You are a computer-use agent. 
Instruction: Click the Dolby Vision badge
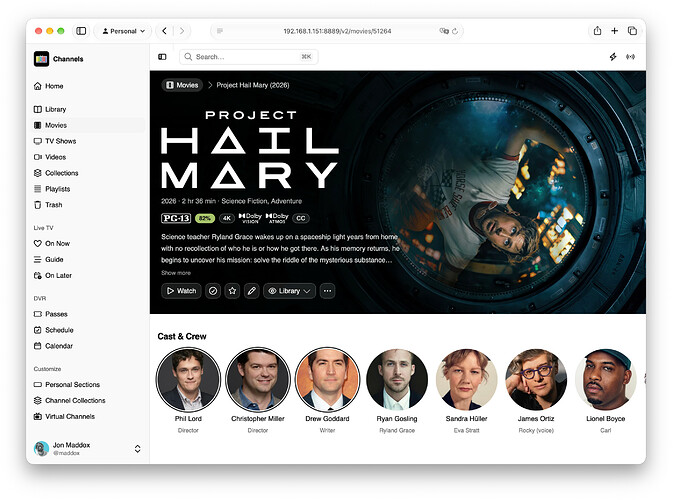[x=250, y=218]
